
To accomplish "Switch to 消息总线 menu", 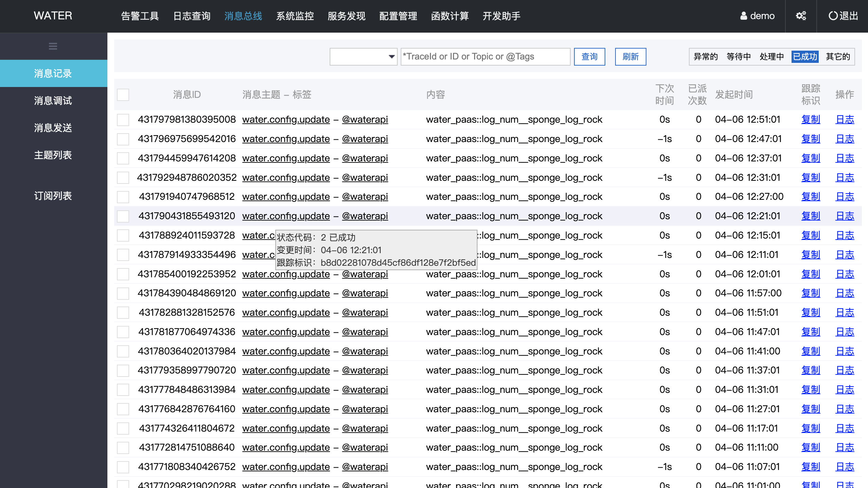I will tap(243, 16).
